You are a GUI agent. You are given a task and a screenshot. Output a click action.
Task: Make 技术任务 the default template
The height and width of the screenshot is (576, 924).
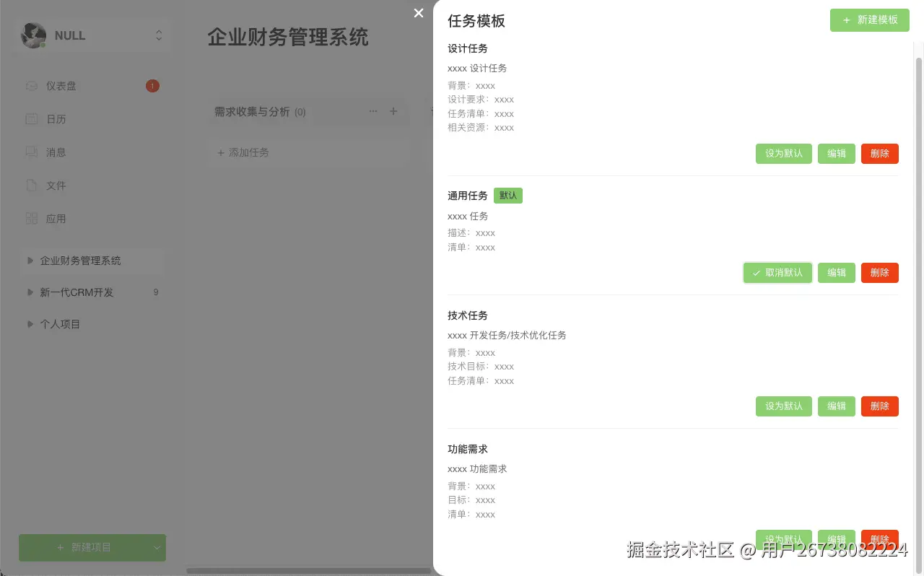click(783, 406)
